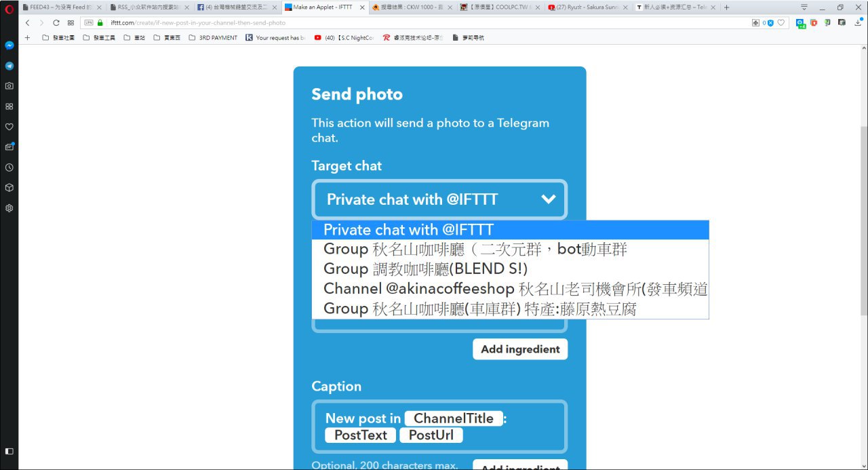
Task: Click the snapshot camera sidebar icon
Action: [x=9, y=86]
